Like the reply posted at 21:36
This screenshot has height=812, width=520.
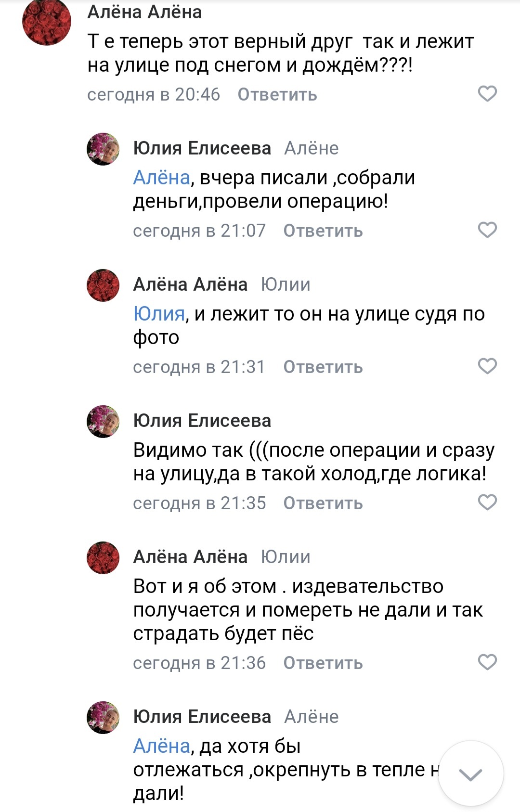[x=487, y=662]
